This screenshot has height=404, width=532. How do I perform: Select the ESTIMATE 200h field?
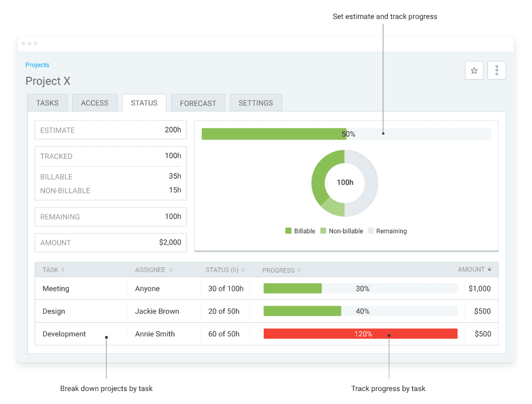(x=110, y=130)
